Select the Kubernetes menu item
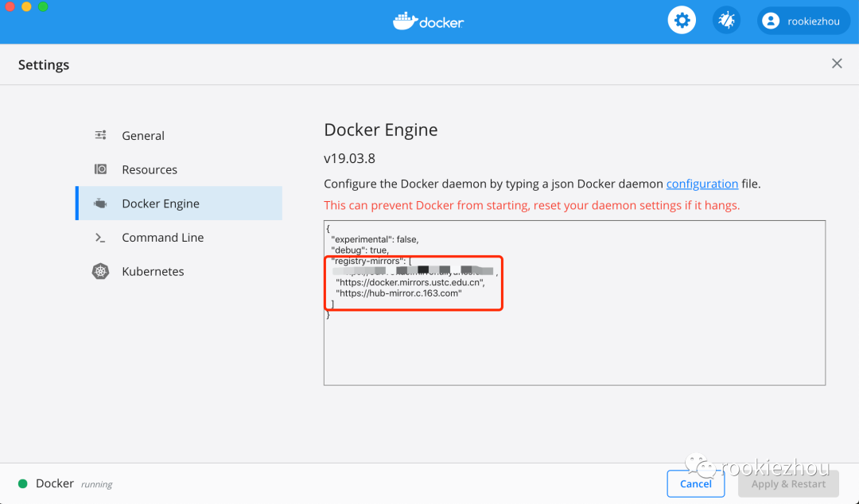 point(153,271)
